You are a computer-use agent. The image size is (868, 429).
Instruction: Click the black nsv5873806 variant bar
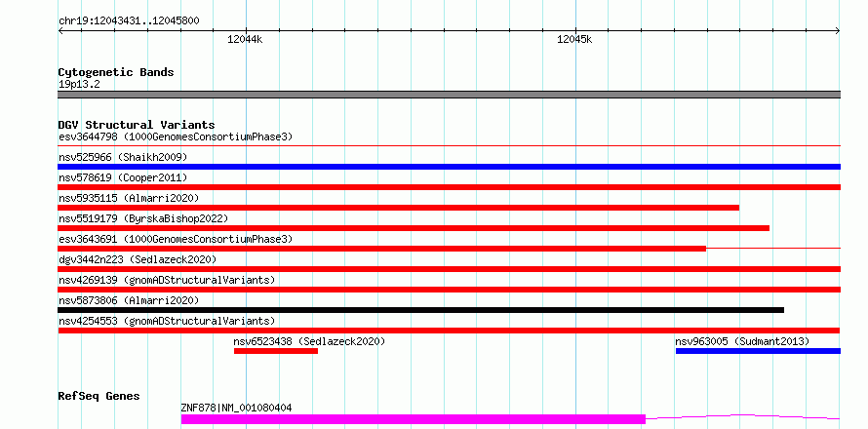[x=420, y=310]
